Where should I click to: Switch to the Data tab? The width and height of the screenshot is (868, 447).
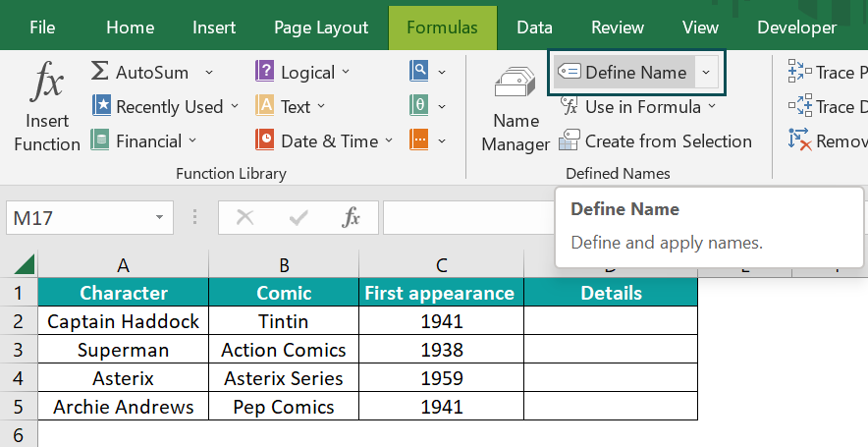pos(534,28)
